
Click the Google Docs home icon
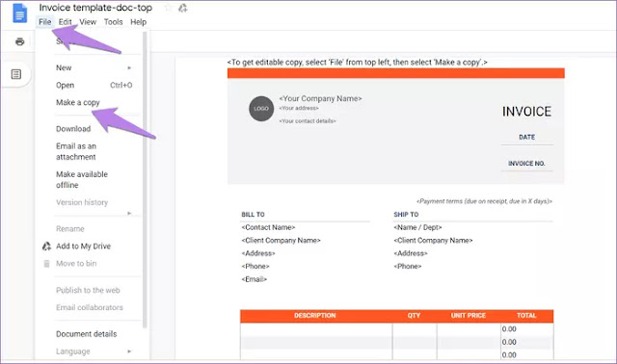(19, 13)
